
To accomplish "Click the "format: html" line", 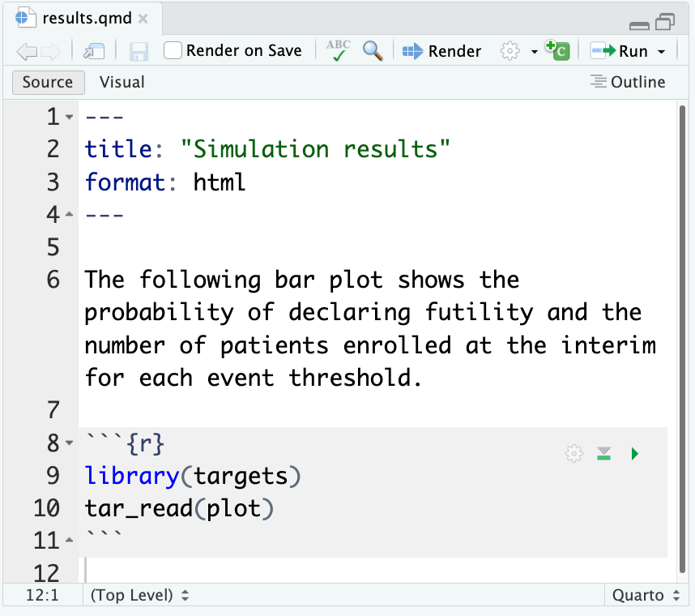I will click(165, 182).
